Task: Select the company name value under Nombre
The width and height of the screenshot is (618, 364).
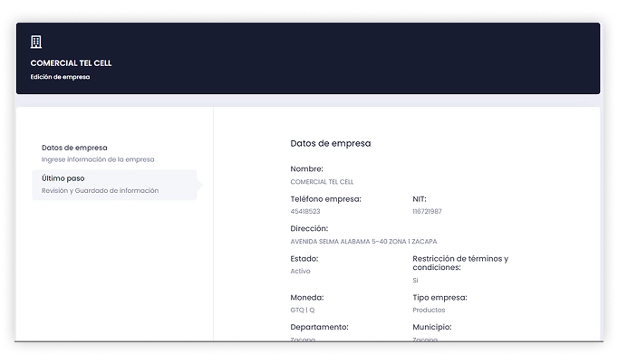Action: [322, 182]
